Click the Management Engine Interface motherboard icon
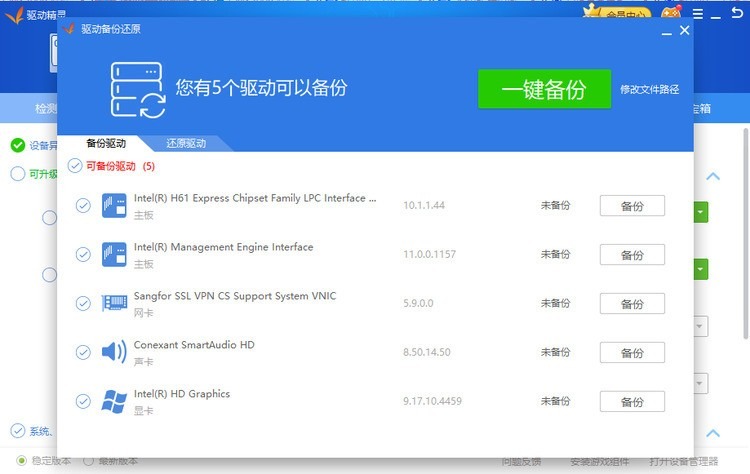This screenshot has width=750, height=474. 114,254
